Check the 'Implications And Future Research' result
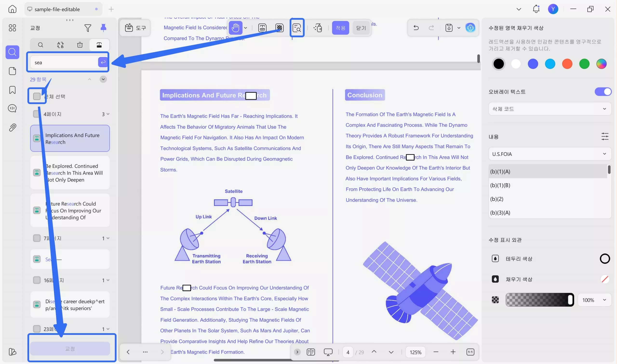This screenshot has height=364, width=617. [37, 138]
